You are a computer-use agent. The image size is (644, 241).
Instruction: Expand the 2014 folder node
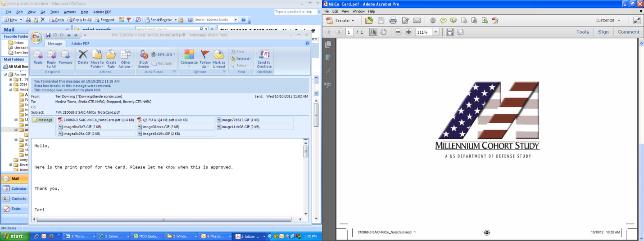[x=11, y=84]
